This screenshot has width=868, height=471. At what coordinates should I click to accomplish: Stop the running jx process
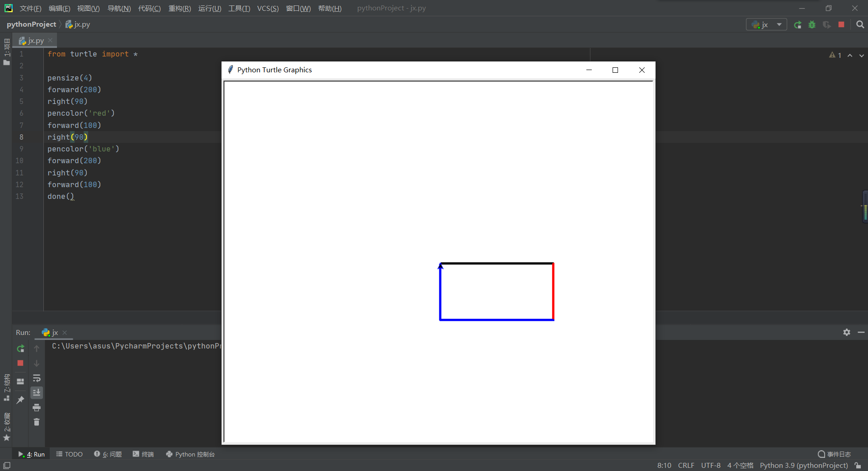pyautogui.click(x=20, y=363)
